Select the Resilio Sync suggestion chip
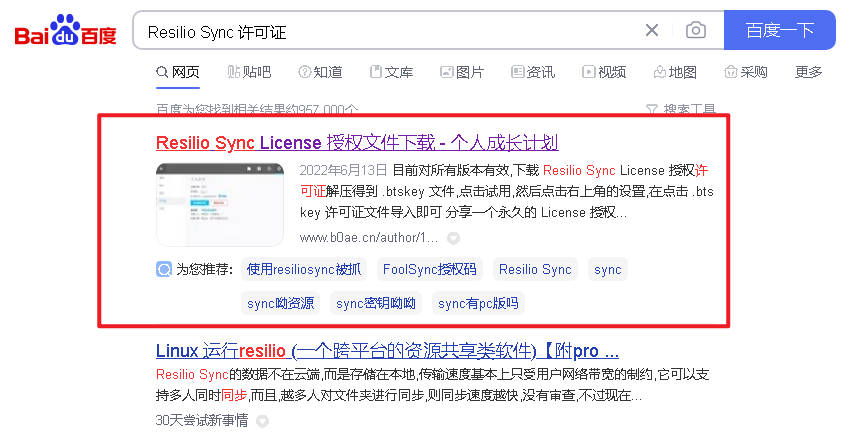Image resolution: width=865 pixels, height=437 pixels. (535, 269)
